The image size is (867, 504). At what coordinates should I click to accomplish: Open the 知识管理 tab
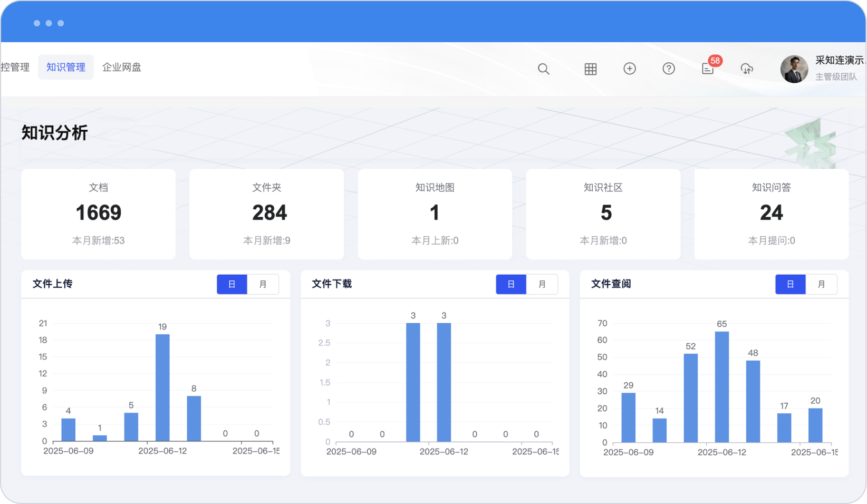tap(66, 67)
